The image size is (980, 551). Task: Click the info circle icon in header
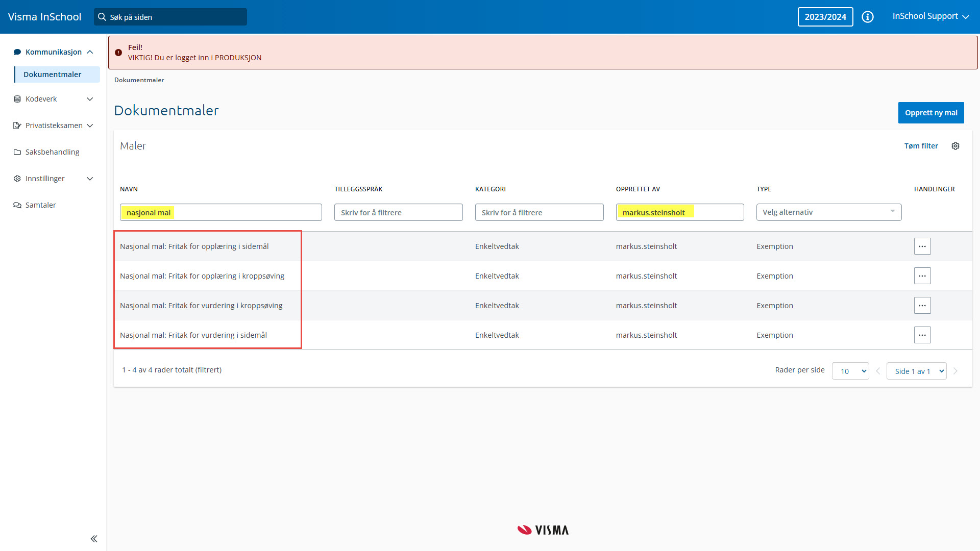point(868,17)
